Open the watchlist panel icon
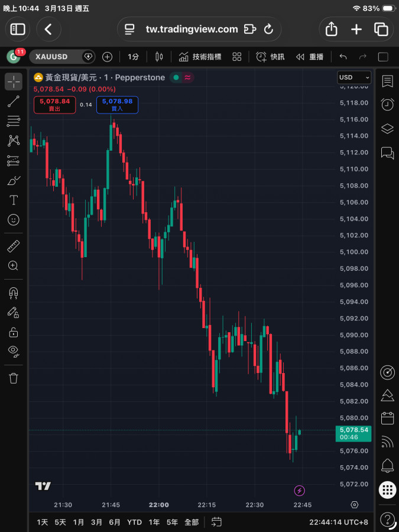 pyautogui.click(x=387, y=82)
